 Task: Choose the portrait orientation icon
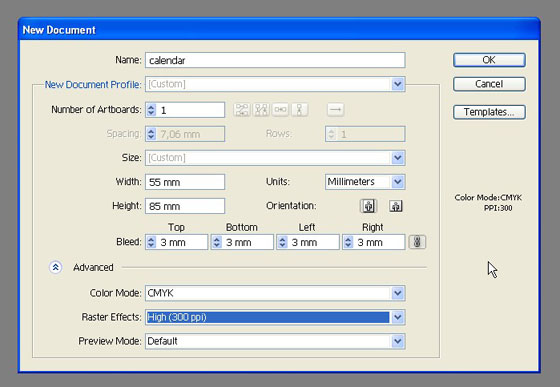coord(369,206)
